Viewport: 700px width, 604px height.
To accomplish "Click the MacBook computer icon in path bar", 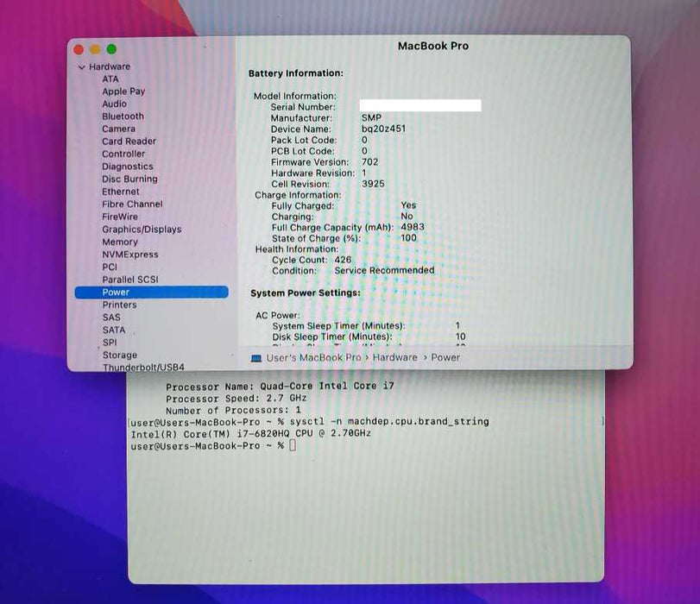I will coord(255,358).
